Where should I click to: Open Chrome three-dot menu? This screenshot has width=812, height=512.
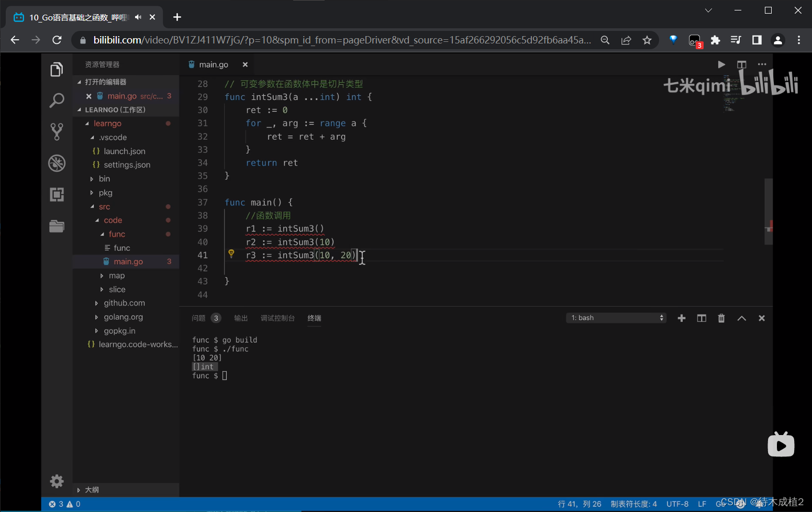click(799, 40)
